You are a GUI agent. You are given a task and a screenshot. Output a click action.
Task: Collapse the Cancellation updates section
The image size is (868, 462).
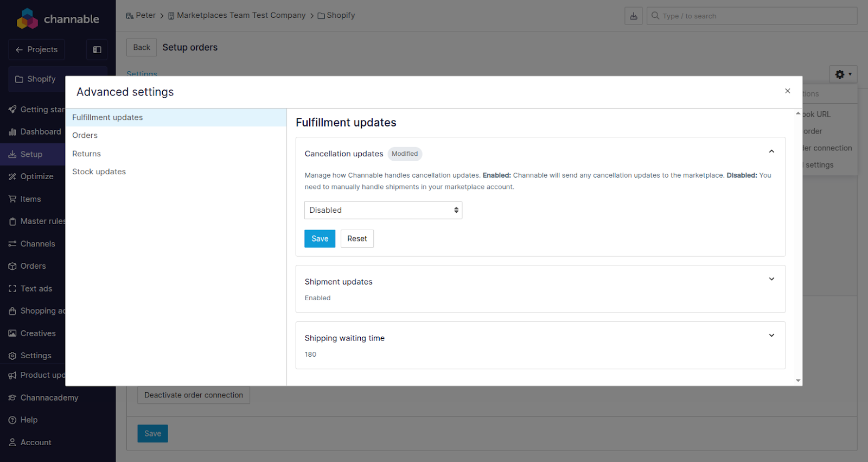click(x=771, y=151)
